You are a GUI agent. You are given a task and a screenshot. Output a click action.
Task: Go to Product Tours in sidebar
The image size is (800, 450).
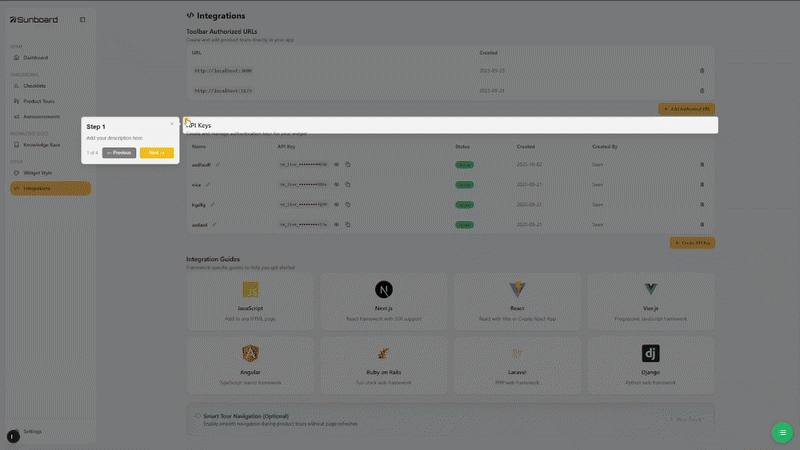tap(38, 101)
